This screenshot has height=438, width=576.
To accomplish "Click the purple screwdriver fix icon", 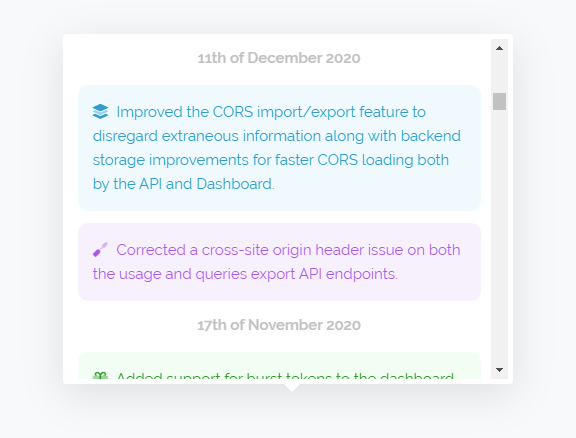I will click(100, 249).
